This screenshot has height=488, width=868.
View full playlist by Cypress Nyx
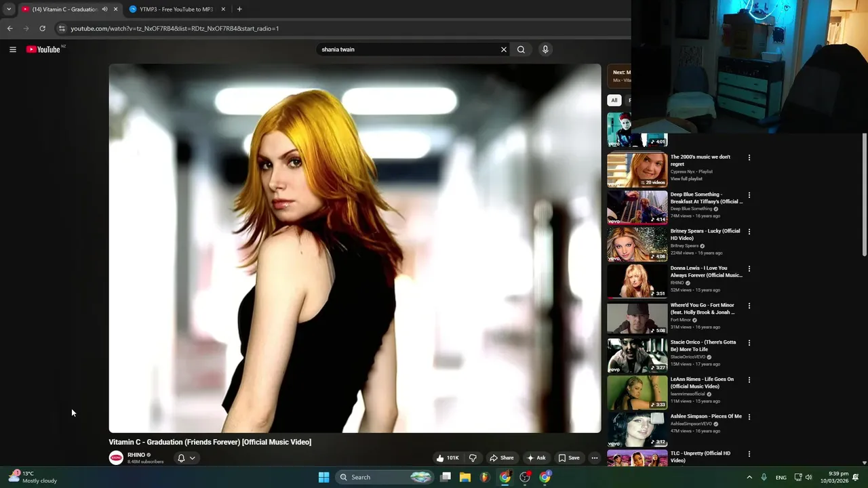(686, 179)
